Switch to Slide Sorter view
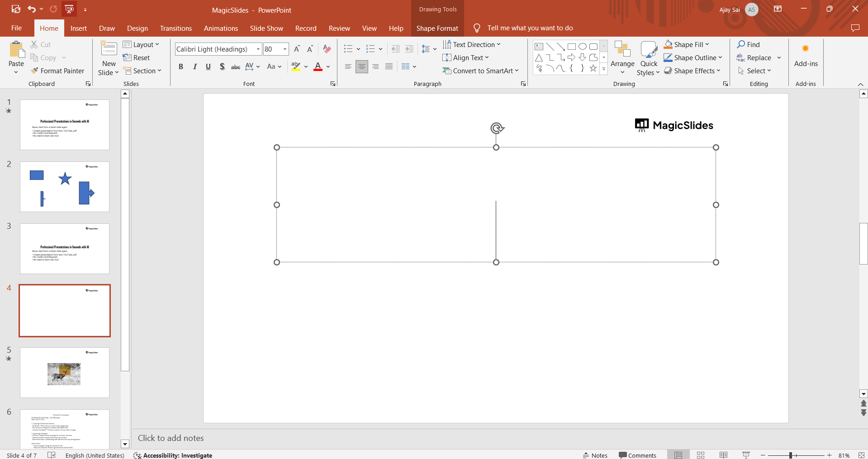The height and width of the screenshot is (459, 868). pos(701,455)
